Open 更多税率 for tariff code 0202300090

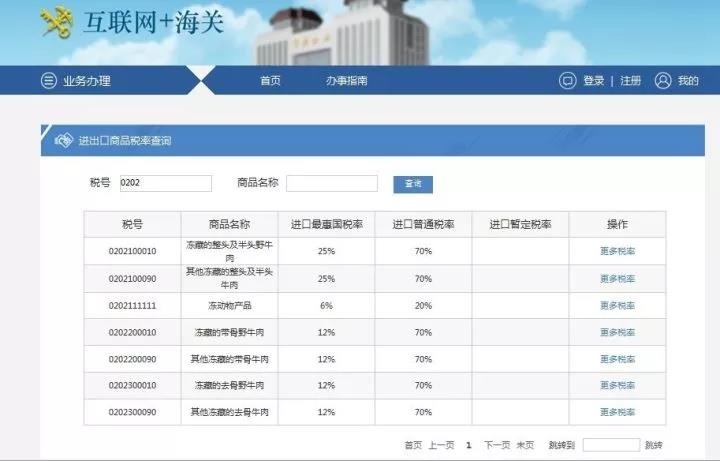(x=617, y=412)
